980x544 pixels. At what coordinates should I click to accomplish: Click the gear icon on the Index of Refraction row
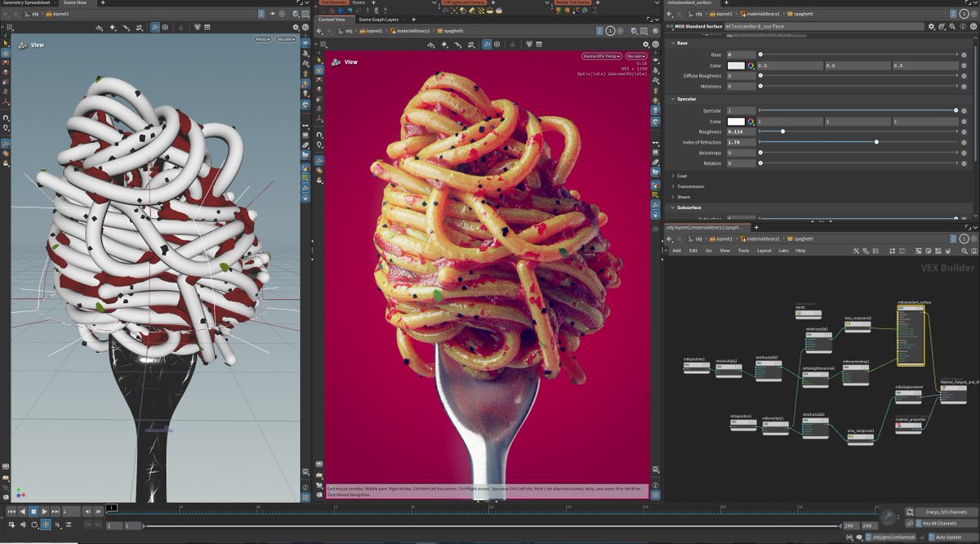point(964,142)
